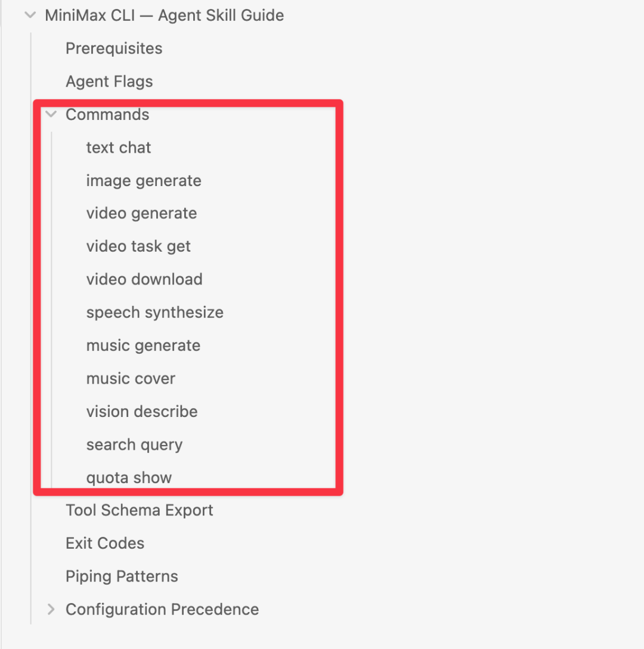Collapse the Commands section
The image size is (644, 649).
click(x=51, y=114)
